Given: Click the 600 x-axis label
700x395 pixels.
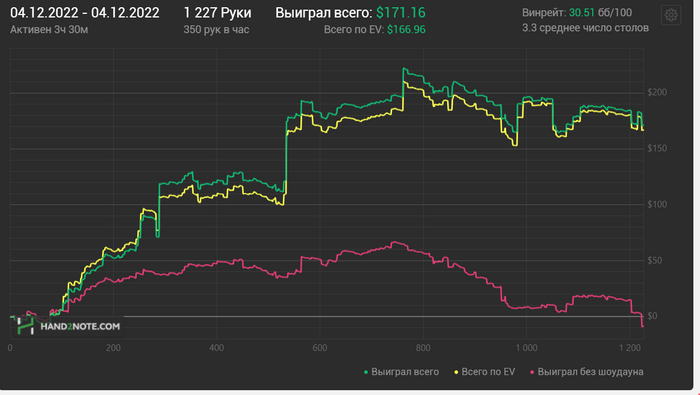Looking at the screenshot, I should [x=320, y=348].
